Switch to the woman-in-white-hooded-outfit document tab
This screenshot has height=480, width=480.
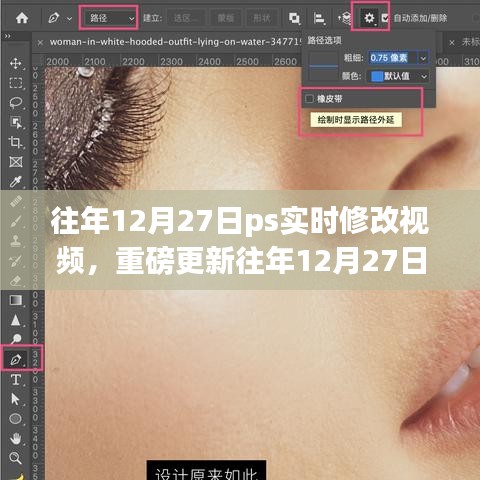tap(174, 42)
